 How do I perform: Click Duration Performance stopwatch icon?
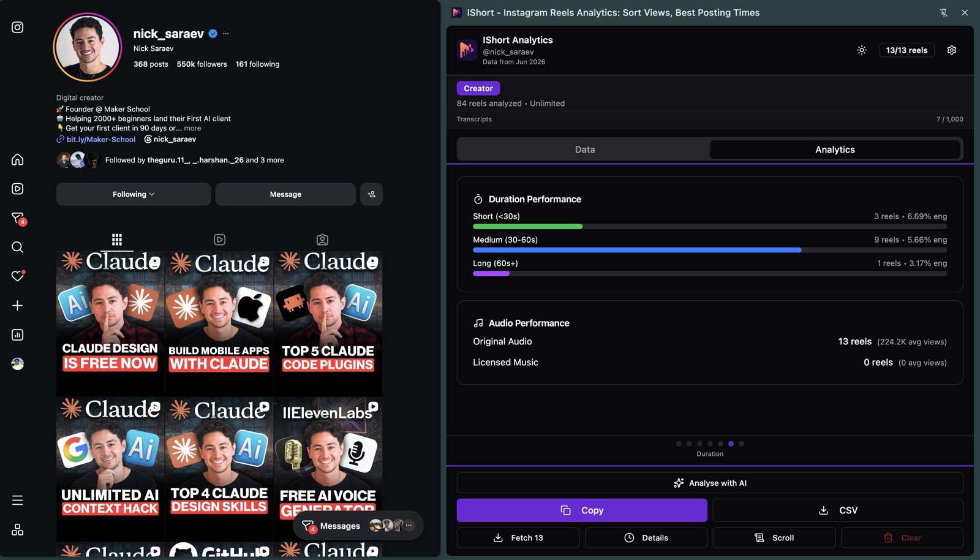(478, 199)
